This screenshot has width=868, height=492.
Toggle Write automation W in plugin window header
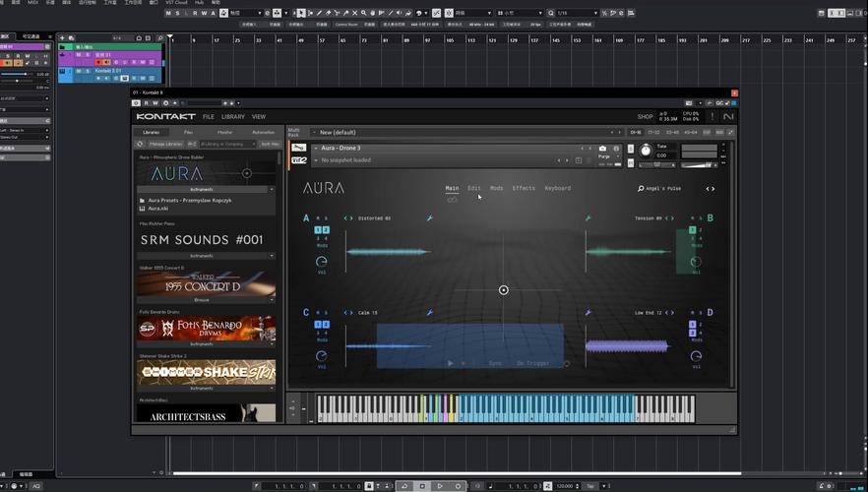(155, 103)
